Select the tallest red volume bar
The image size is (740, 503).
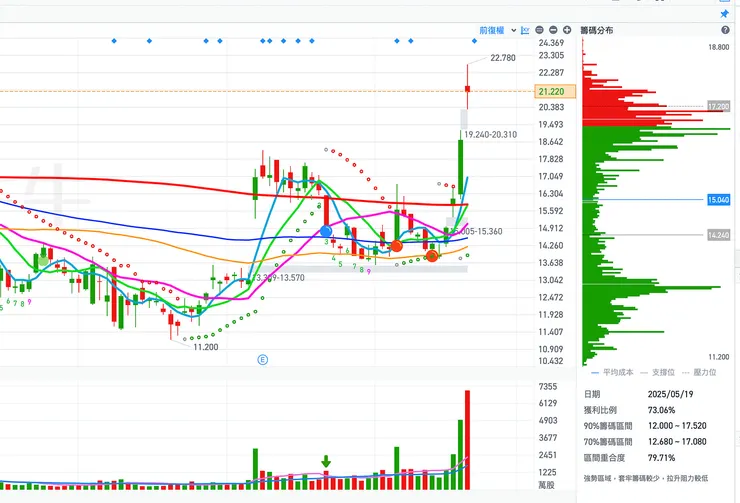(467, 440)
